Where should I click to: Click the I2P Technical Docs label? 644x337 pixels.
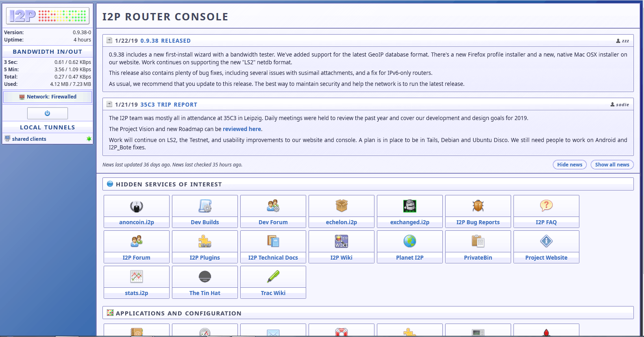coord(273,258)
